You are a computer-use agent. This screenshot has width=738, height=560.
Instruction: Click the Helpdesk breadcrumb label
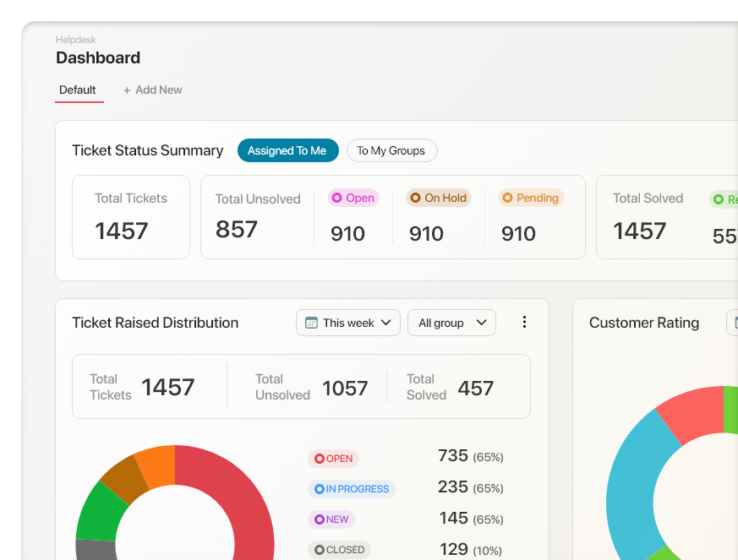pyautogui.click(x=76, y=40)
